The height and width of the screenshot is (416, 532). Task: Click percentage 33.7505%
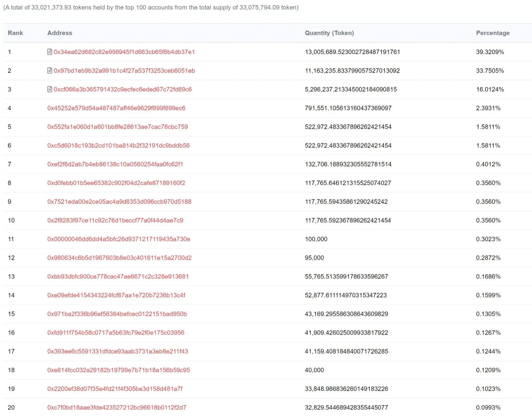(x=490, y=71)
